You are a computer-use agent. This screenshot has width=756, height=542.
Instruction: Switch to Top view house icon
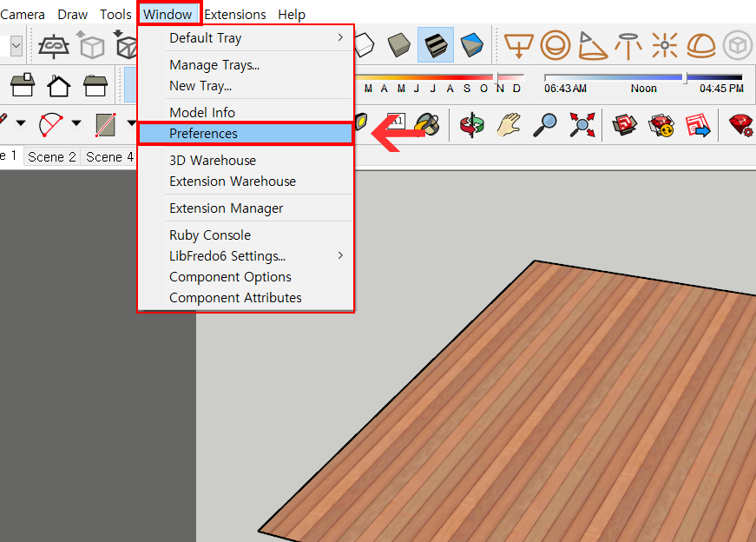click(x=23, y=85)
